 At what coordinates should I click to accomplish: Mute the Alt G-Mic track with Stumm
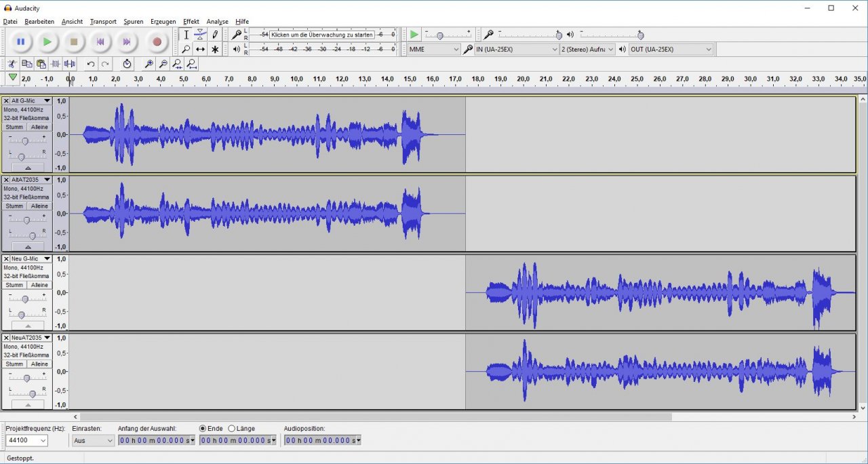click(14, 127)
